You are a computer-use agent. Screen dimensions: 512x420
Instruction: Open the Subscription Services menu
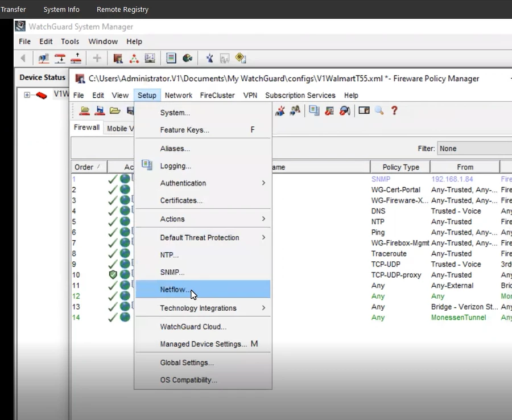click(300, 96)
